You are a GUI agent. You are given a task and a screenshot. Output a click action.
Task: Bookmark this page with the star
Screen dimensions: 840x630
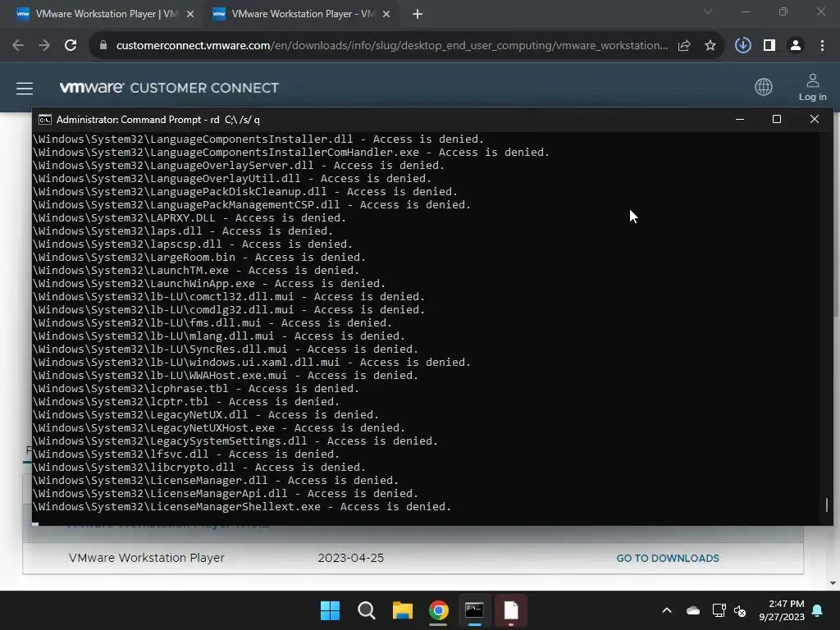tap(710, 46)
